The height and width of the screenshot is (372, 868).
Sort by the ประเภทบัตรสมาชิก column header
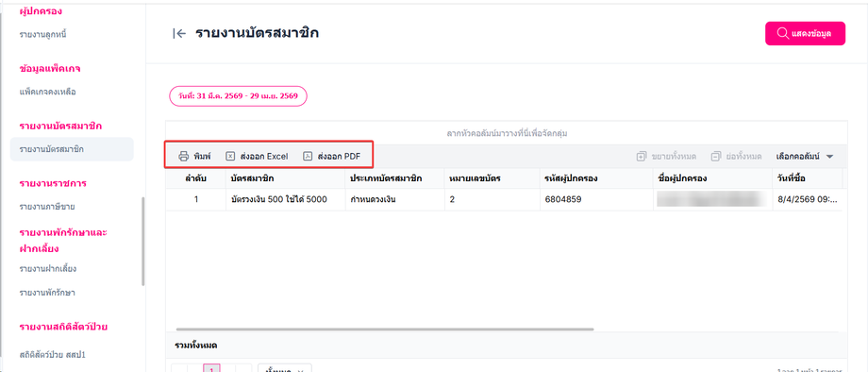coord(394,178)
